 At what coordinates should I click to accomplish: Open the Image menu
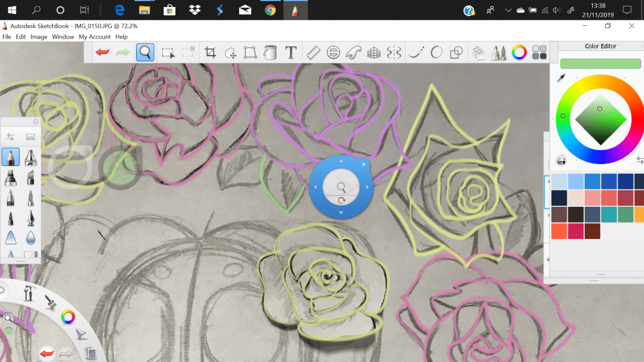point(39,36)
